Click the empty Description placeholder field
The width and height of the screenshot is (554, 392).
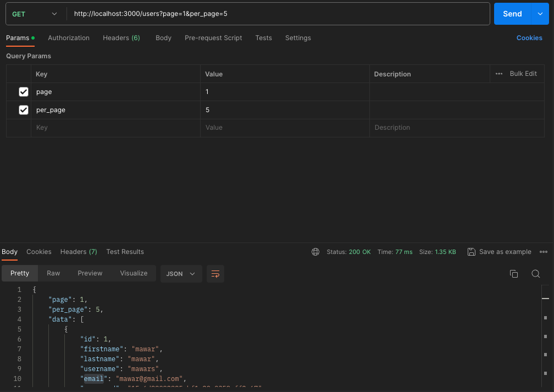tap(457, 128)
